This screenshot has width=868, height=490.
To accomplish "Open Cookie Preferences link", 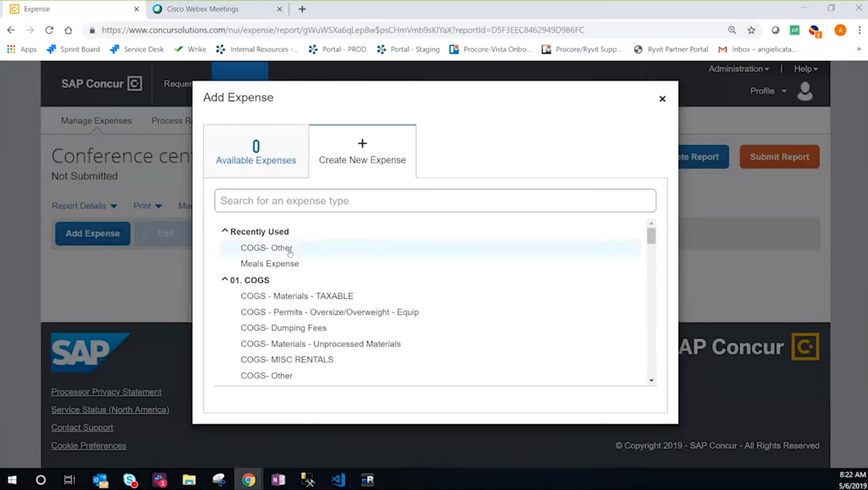I will click(x=88, y=446).
